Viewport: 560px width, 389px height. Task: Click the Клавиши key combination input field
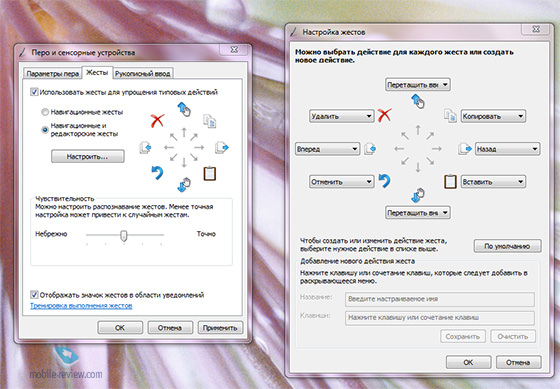click(x=440, y=318)
